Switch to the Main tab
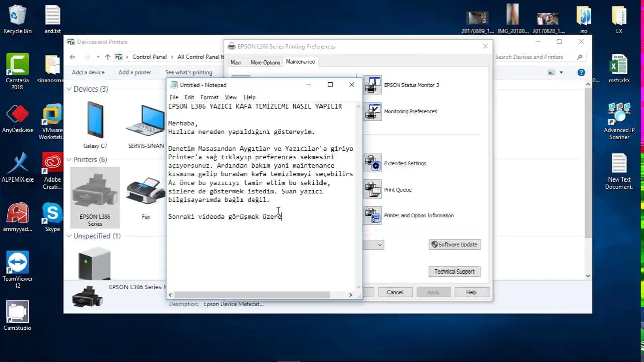Image resolution: width=644 pixels, height=362 pixels. coord(236,62)
